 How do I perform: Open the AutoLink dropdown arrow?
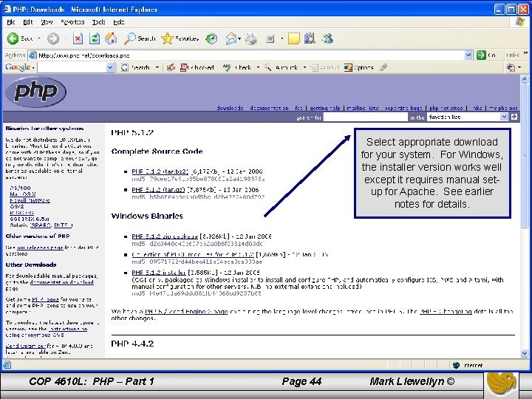tap(304, 67)
